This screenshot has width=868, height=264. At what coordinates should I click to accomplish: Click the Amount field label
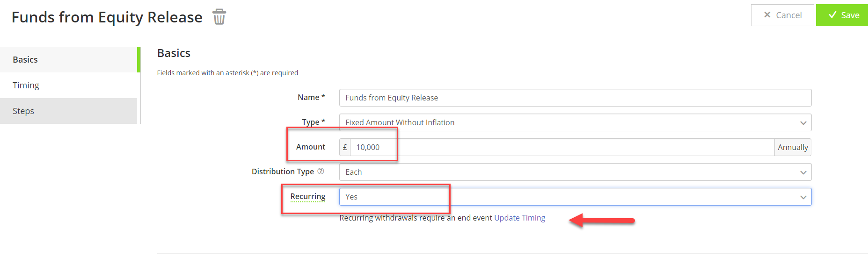[311, 147]
